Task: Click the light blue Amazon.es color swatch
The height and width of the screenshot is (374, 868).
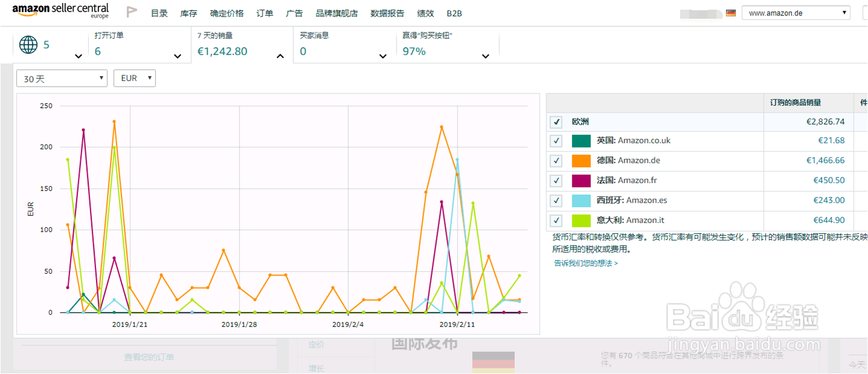Action: [x=581, y=201]
